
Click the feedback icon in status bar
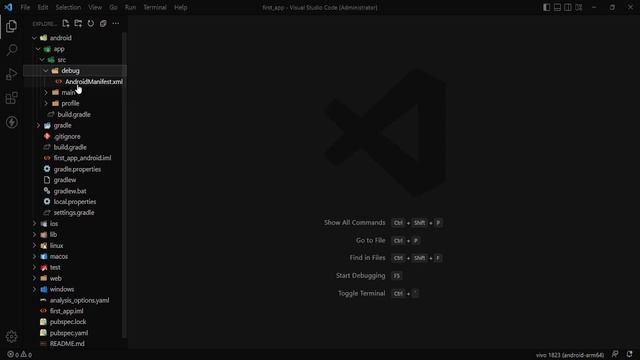click(x=615, y=354)
